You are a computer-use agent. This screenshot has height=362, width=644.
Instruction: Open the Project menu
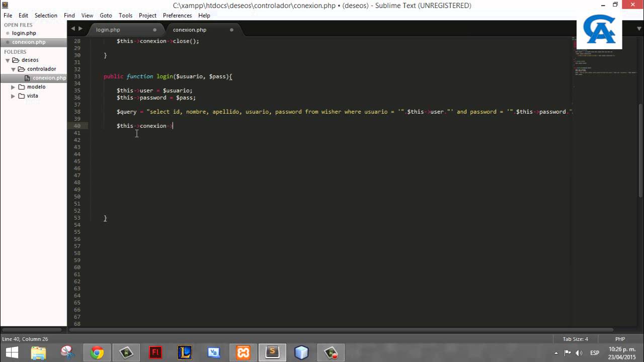tap(147, 16)
